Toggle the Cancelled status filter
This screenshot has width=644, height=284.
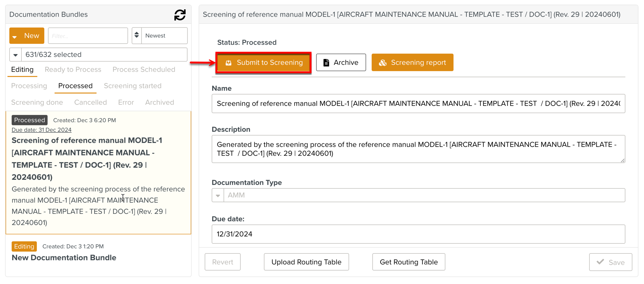click(x=90, y=102)
